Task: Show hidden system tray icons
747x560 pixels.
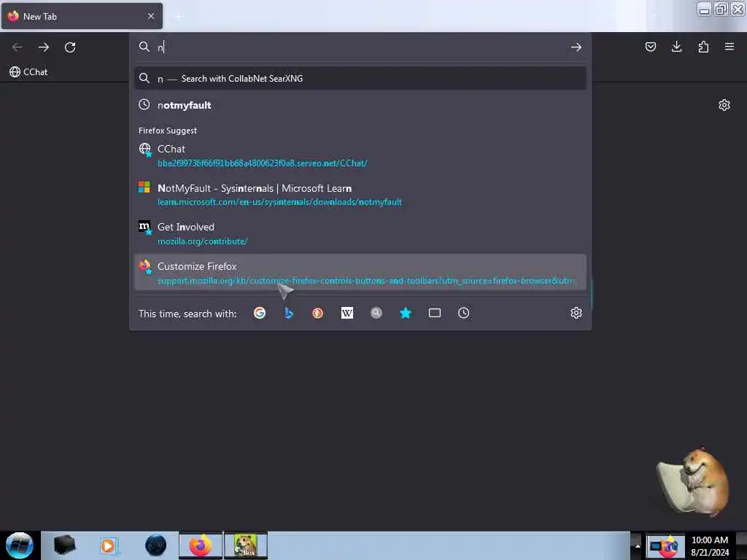Action: [638, 546]
